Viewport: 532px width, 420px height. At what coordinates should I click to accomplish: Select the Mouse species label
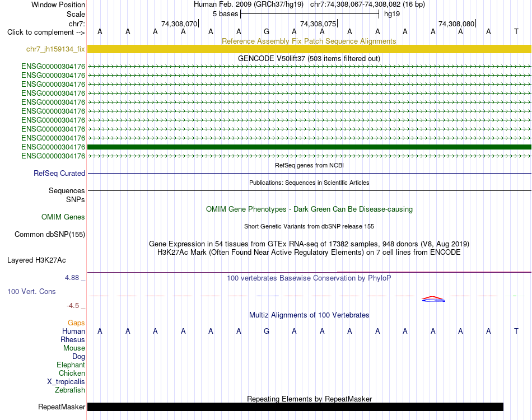tap(74, 348)
